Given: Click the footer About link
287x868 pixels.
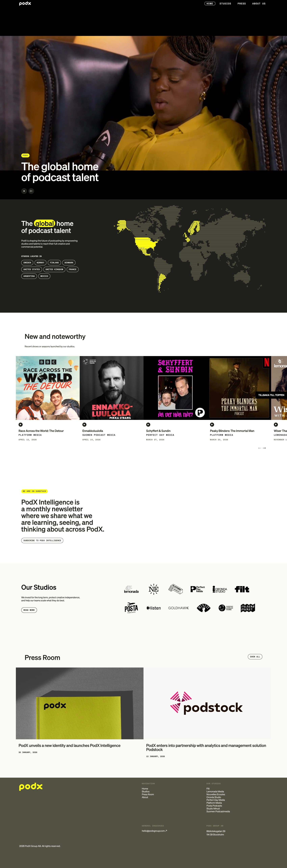Looking at the screenshot, I should click(x=145, y=797).
